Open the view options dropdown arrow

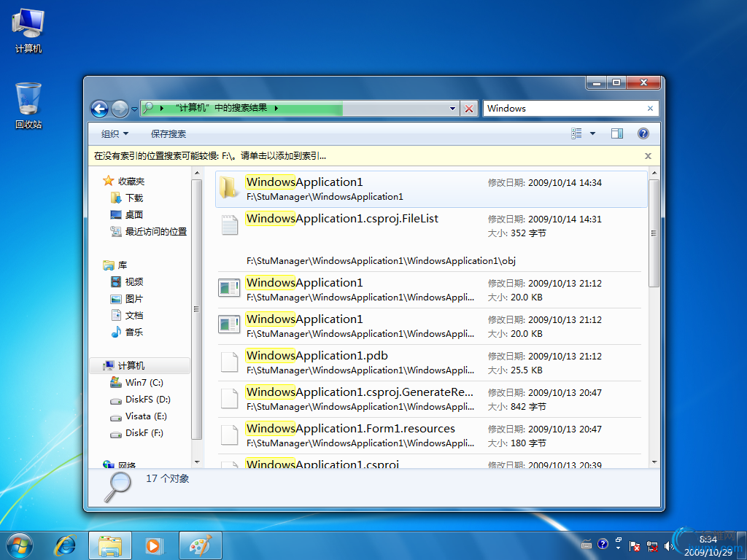pyautogui.click(x=592, y=133)
